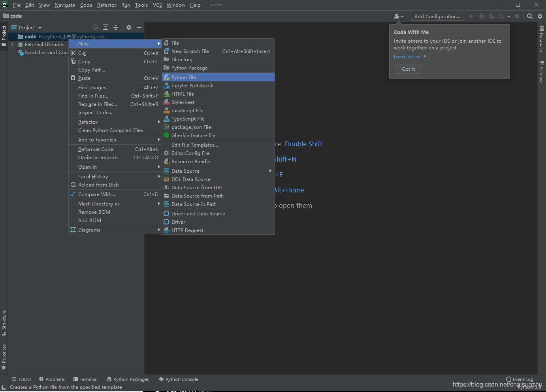546x392 pixels.
Task: Select Edit File Templates... entry
Action: (218, 145)
